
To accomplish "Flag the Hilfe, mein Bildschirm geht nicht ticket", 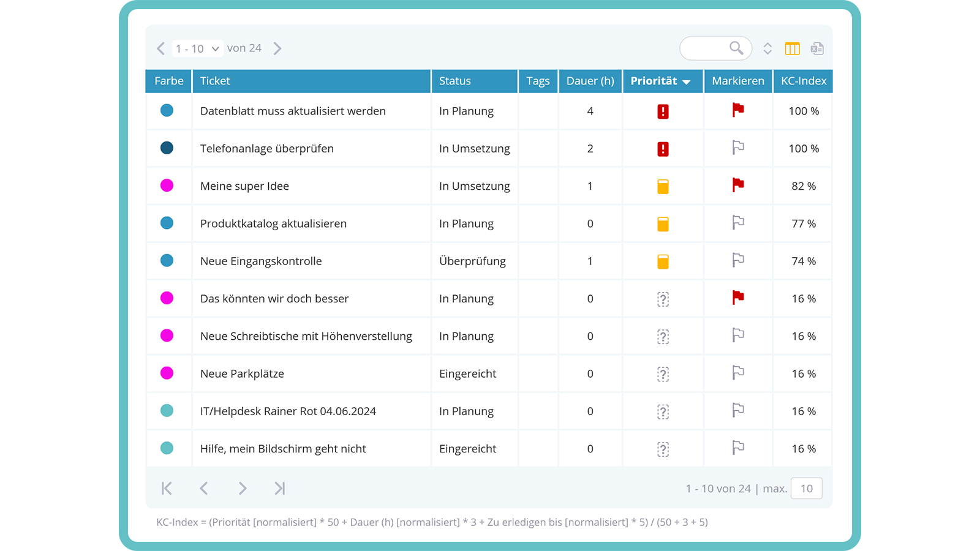I will point(738,448).
